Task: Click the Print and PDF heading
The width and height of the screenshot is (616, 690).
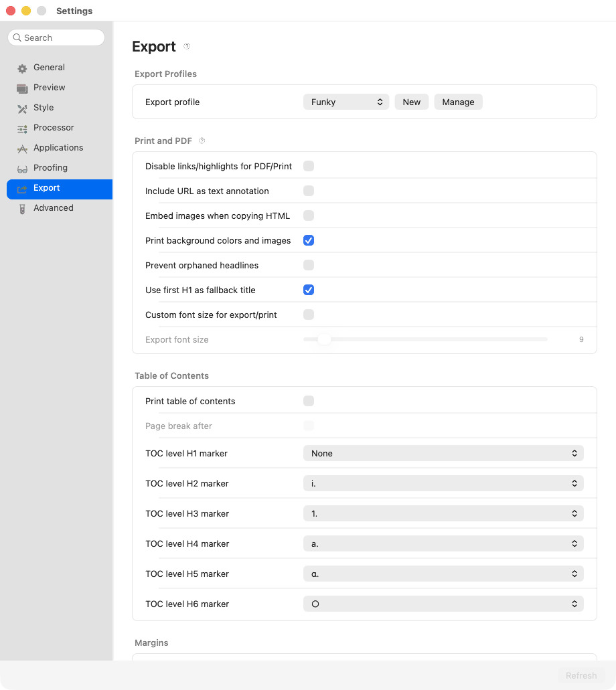Action: [x=163, y=141]
